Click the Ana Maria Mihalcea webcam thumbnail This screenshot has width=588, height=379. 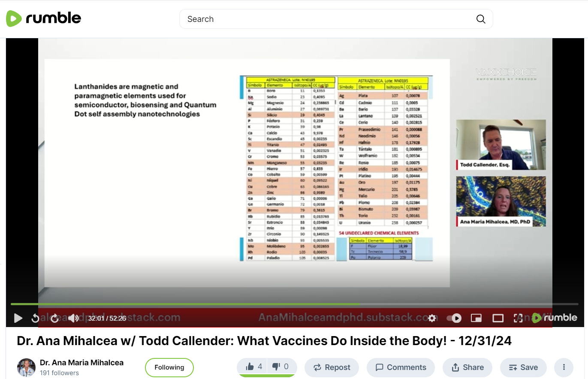click(501, 201)
